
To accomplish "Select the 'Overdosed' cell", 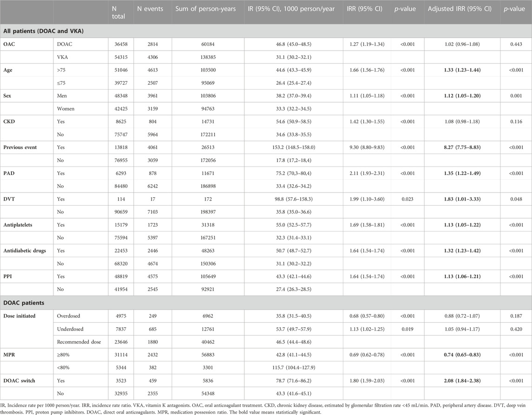I will point(69,316).
